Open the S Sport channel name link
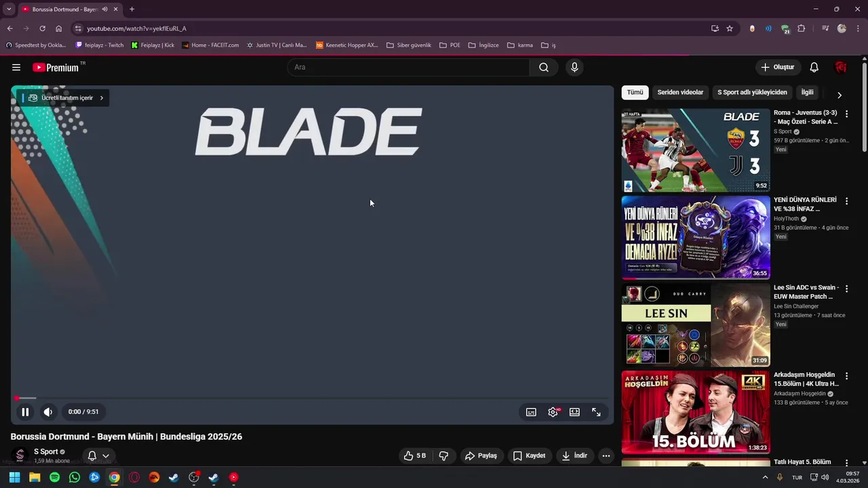 click(46, 451)
